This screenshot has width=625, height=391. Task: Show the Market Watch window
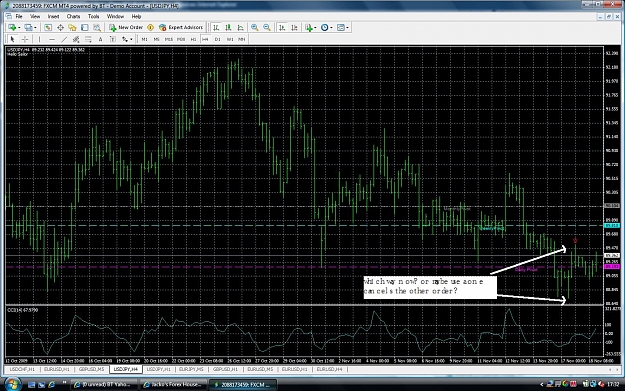tap(48, 28)
